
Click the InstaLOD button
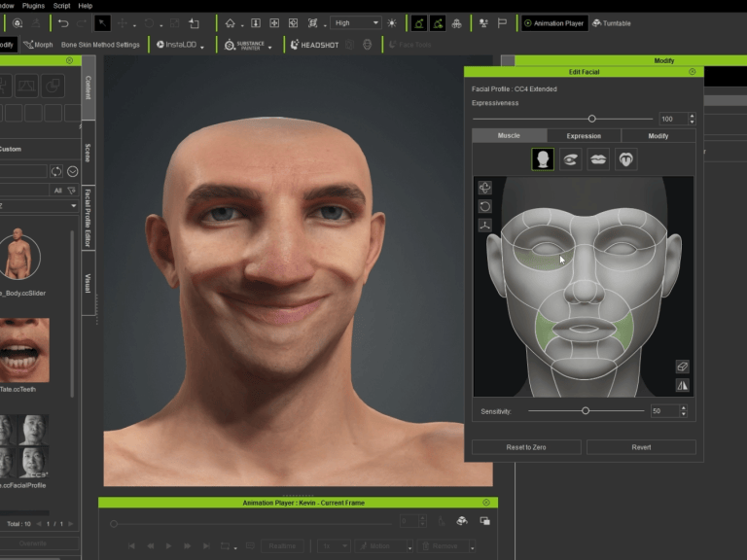pyautogui.click(x=176, y=45)
